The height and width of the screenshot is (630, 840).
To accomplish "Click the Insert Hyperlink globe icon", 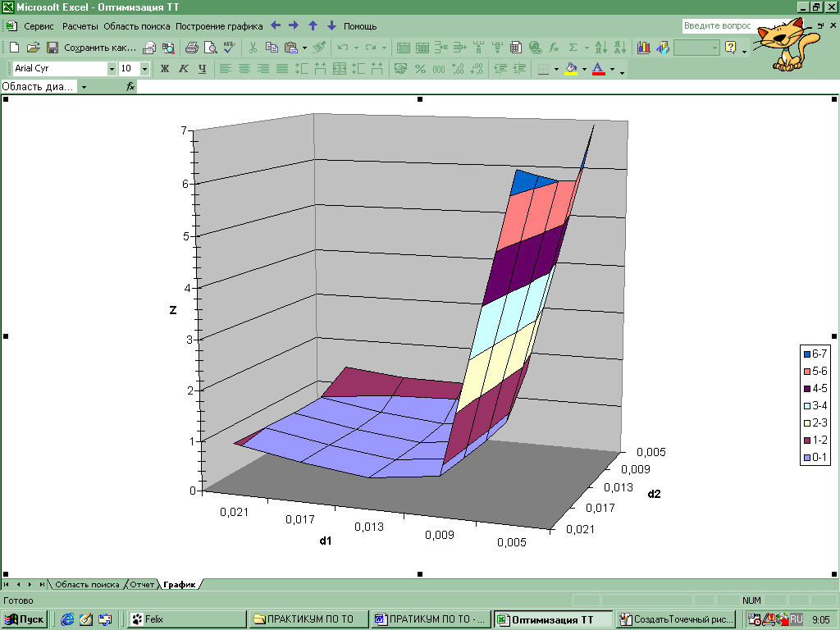I will coord(535,48).
